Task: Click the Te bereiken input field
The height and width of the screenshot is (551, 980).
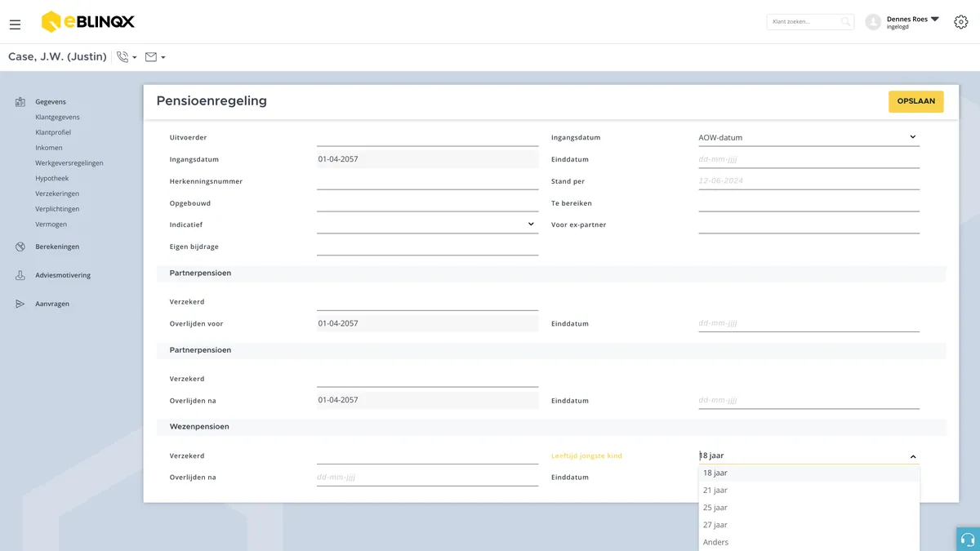Action: pyautogui.click(x=809, y=202)
